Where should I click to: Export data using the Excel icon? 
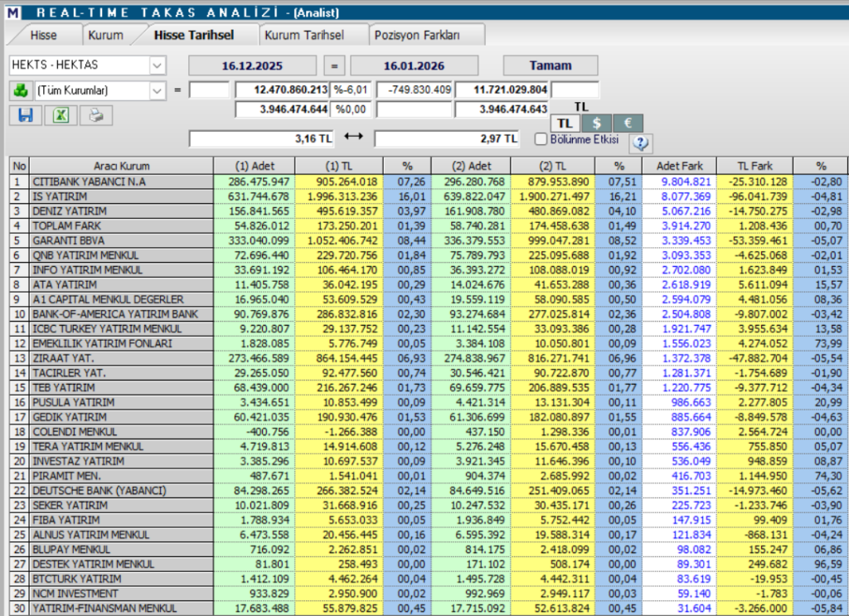(59, 115)
